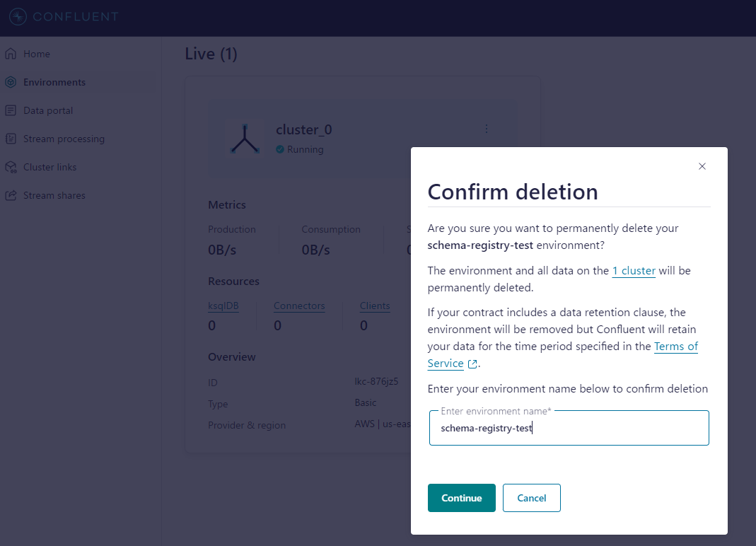Click the Data portal icon
The height and width of the screenshot is (546, 756).
click(11, 110)
